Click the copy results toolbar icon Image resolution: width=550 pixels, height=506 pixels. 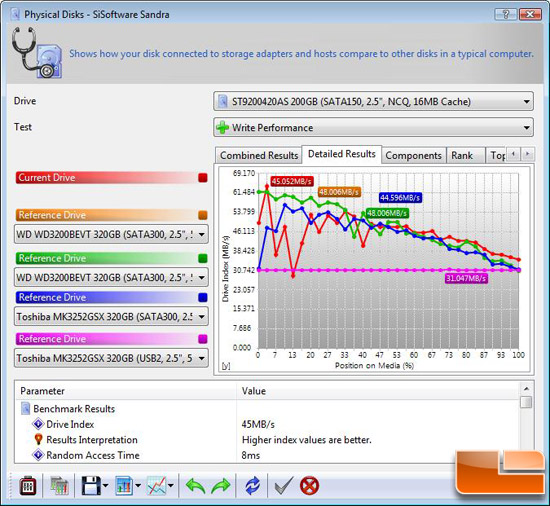coord(59,486)
